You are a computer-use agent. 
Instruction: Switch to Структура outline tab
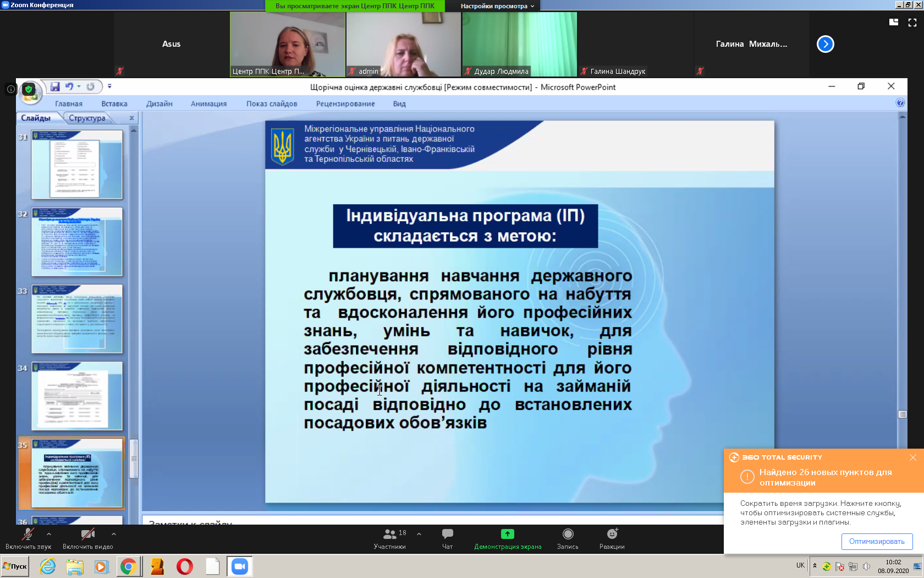tap(87, 118)
